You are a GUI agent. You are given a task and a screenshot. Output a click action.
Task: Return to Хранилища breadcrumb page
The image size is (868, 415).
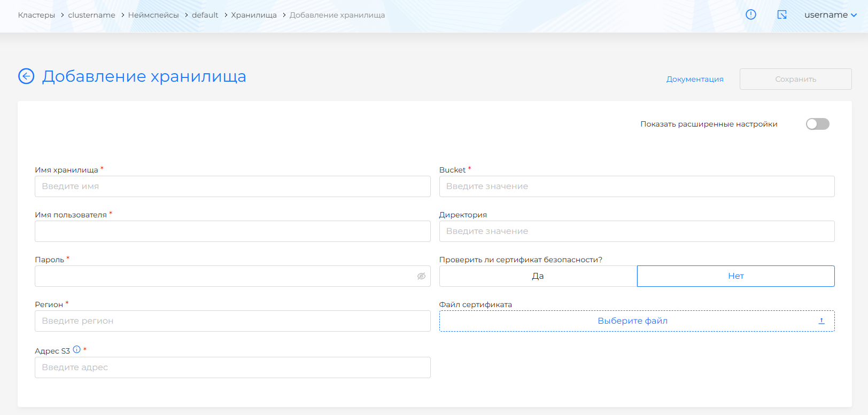point(254,15)
